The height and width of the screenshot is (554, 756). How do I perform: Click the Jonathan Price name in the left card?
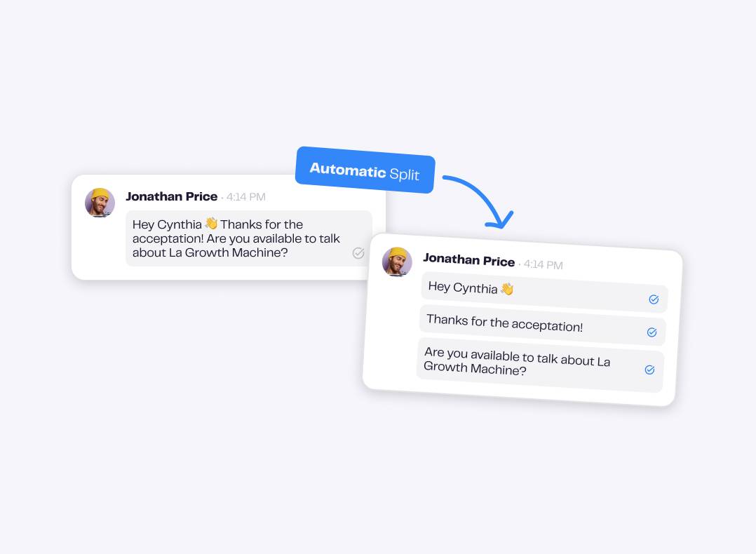(172, 196)
